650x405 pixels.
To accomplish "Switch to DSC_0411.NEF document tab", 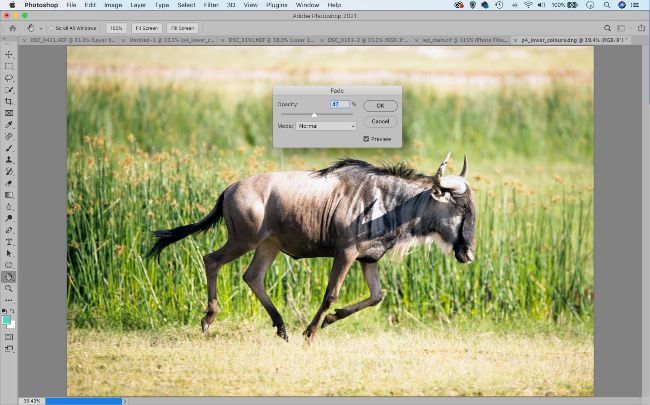I will click(72, 40).
